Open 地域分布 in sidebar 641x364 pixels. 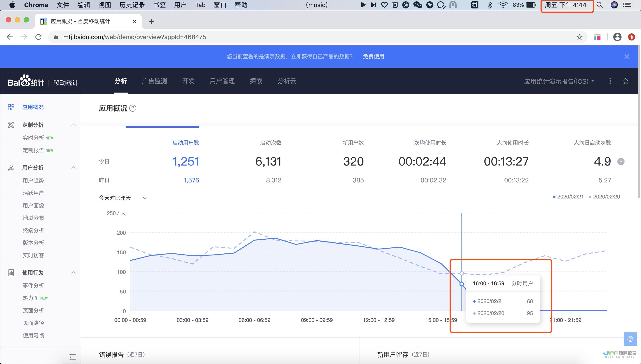click(33, 218)
